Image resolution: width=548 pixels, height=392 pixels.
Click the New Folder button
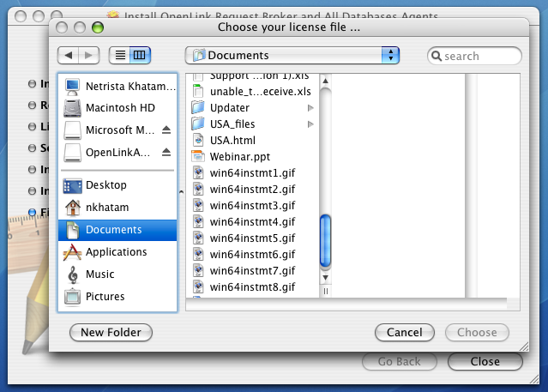111,332
